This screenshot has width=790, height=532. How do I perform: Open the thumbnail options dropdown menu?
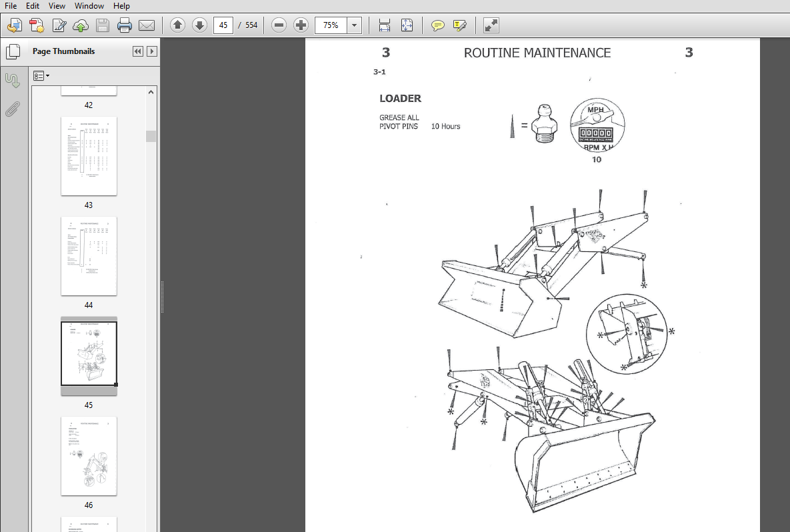click(x=41, y=76)
